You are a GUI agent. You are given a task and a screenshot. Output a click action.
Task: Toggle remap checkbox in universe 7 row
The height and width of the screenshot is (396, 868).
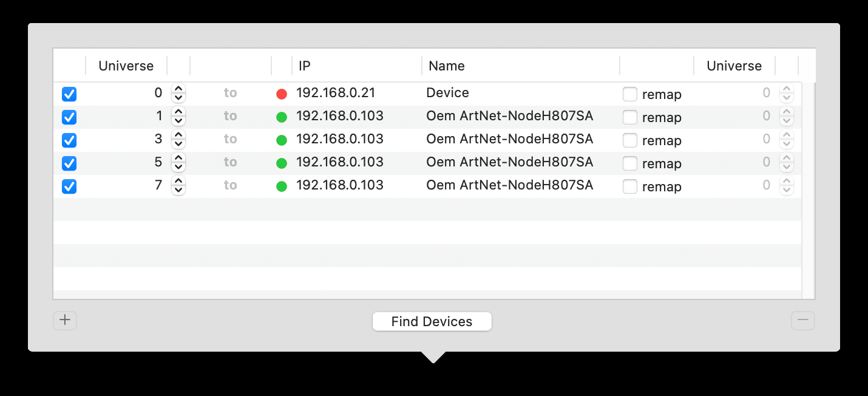tap(630, 186)
